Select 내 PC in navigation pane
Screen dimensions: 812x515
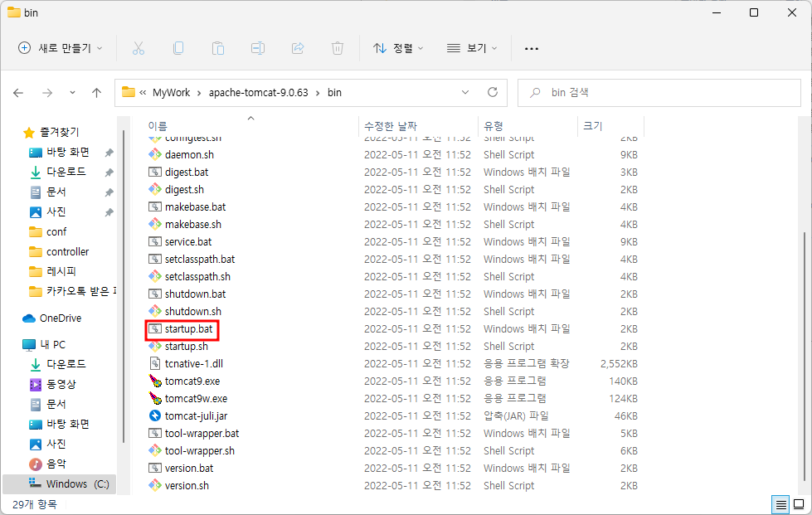tap(44, 345)
